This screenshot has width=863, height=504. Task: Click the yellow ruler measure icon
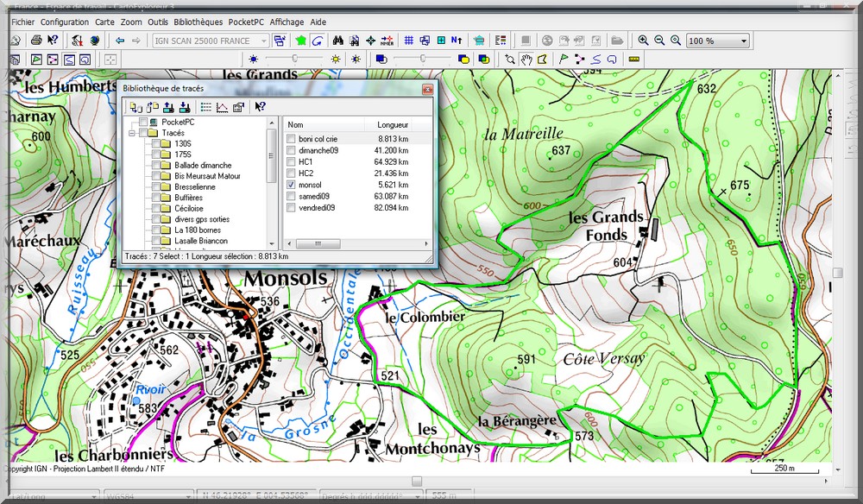[634, 59]
